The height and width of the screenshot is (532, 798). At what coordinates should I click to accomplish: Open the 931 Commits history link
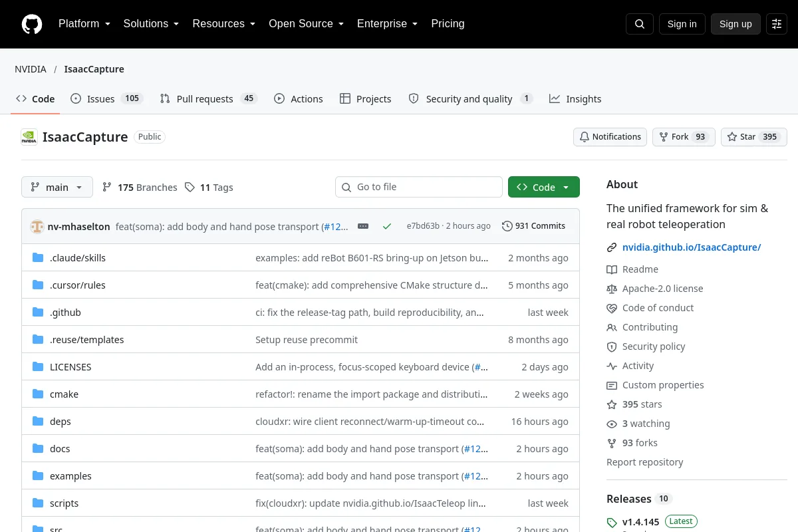[x=533, y=226]
